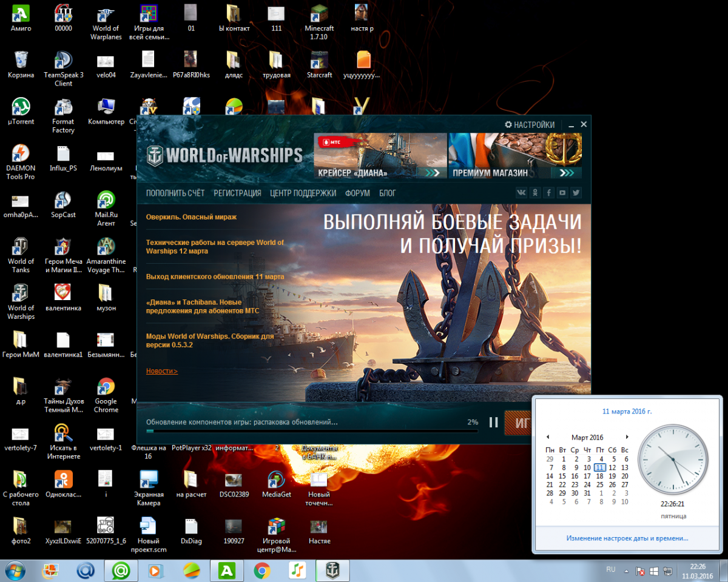Select the Mail.Ru Агент desktop shortcut
Viewport: 728px width, 582px height.
tap(106, 209)
